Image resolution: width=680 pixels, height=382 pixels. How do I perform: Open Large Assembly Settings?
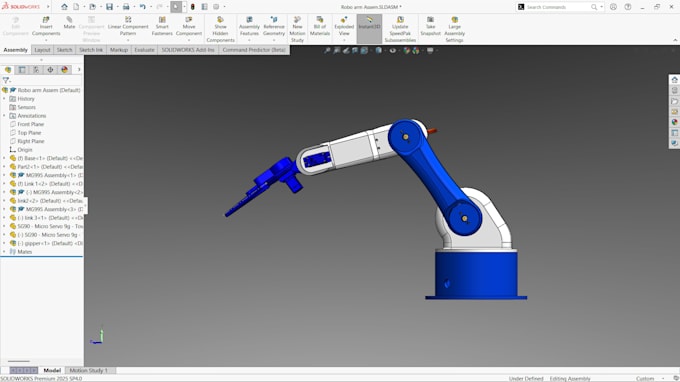(x=454, y=29)
